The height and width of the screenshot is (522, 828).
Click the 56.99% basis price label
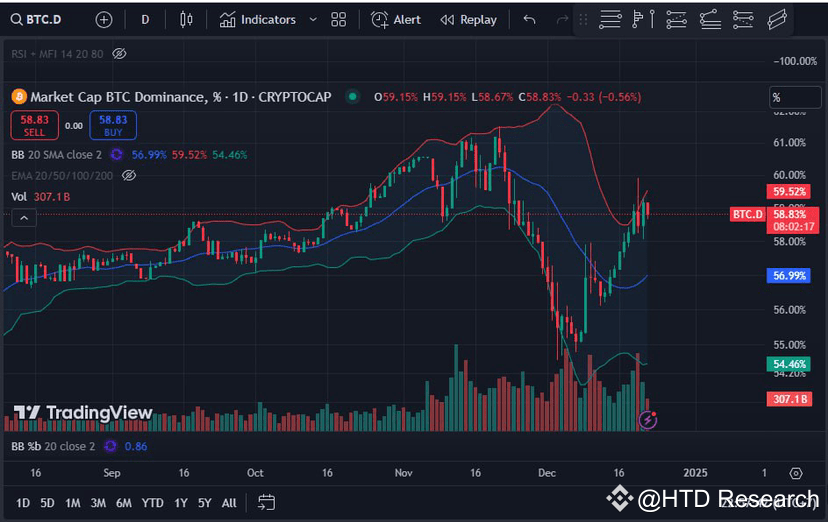pos(789,276)
